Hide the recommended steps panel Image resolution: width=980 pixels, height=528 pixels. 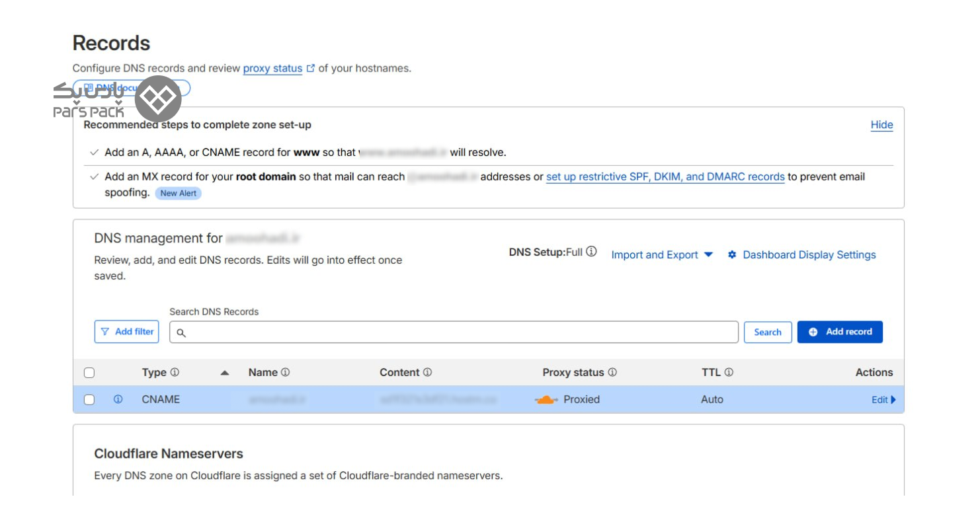pyautogui.click(x=881, y=125)
